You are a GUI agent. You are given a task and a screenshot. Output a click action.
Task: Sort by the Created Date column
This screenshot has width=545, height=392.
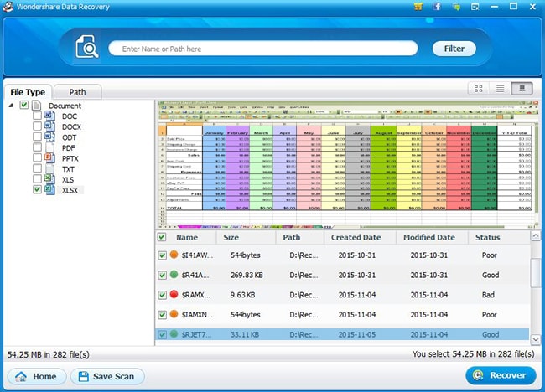click(360, 237)
